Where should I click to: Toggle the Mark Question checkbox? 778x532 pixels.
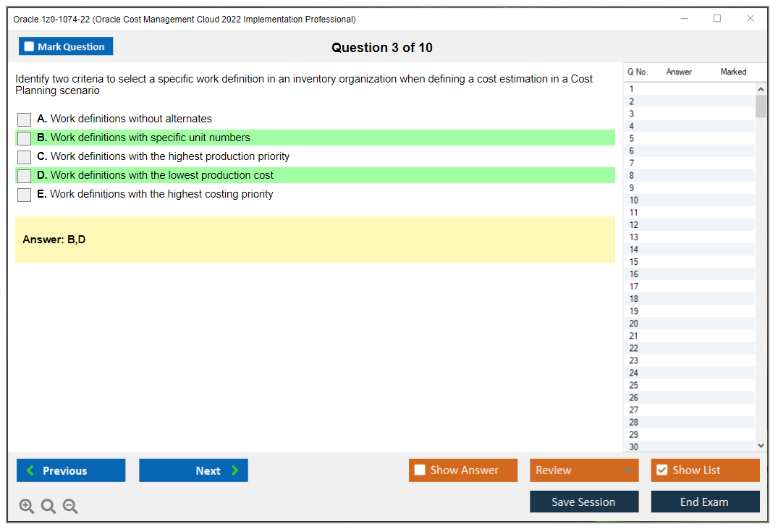[x=28, y=46]
